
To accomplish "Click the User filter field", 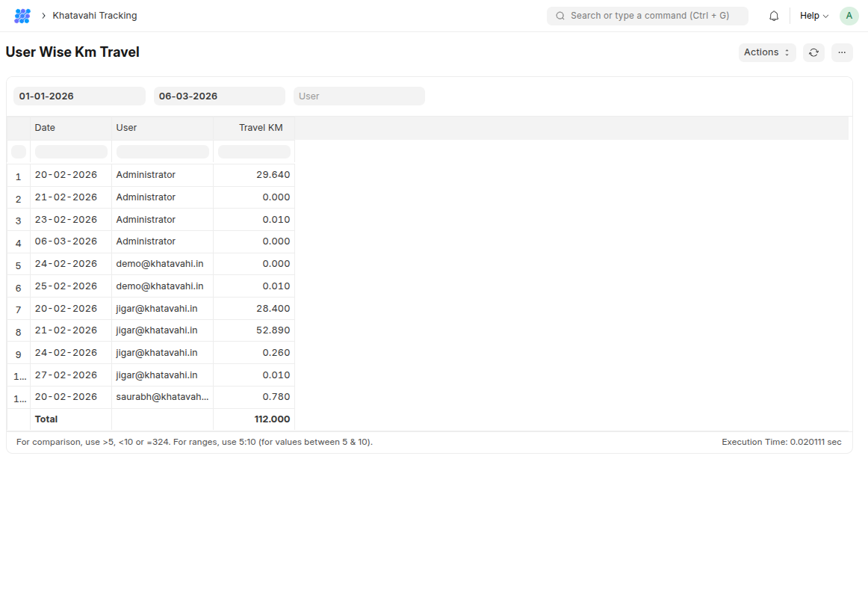I will click(359, 96).
